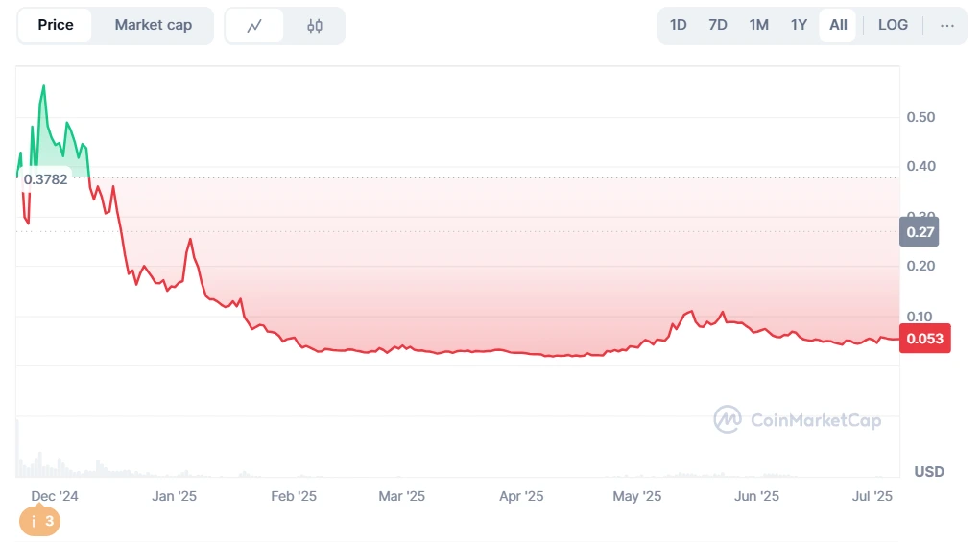Screen dimensions: 980x542
Task: Toggle the LOG scale option
Action: click(x=893, y=25)
